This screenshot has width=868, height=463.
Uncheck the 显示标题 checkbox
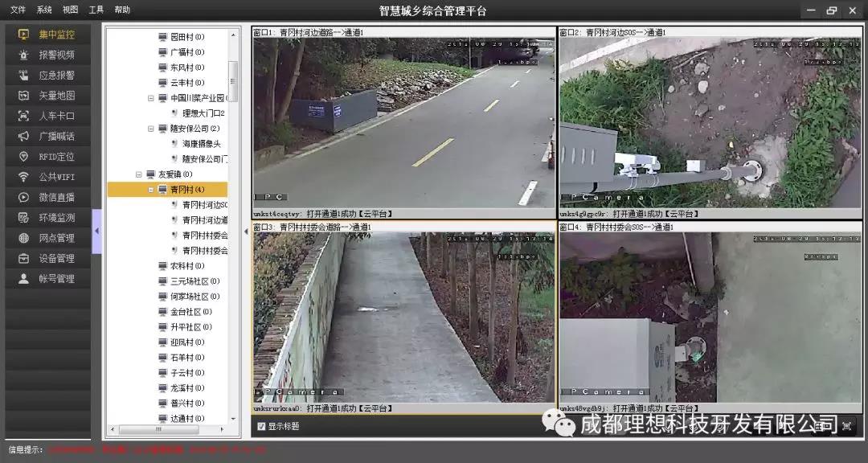click(260, 426)
